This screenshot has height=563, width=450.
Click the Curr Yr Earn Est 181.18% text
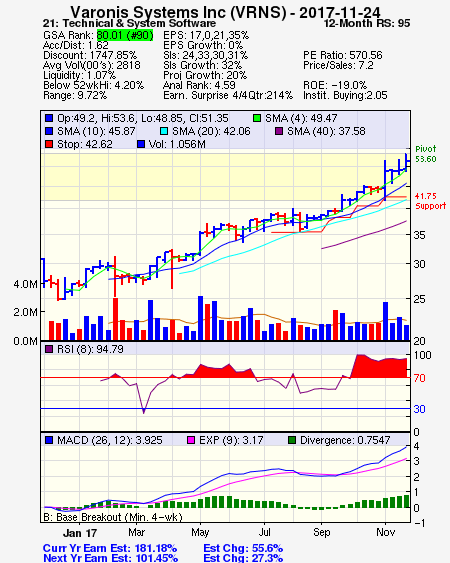(x=110, y=548)
